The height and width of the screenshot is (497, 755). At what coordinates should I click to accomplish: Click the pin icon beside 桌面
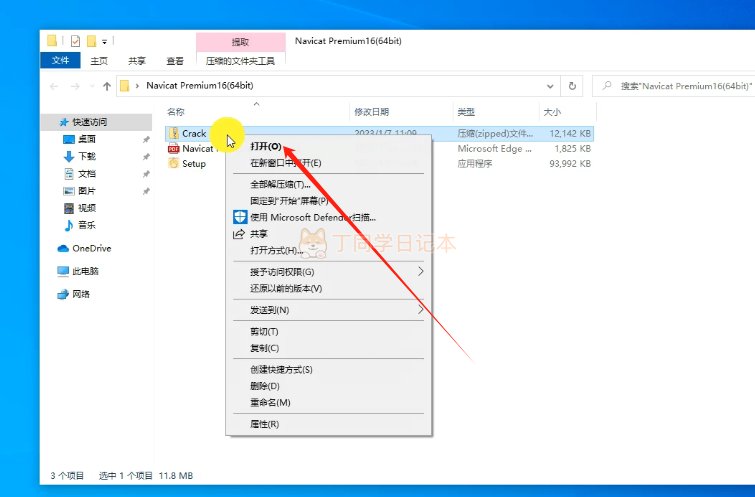[x=145, y=140]
